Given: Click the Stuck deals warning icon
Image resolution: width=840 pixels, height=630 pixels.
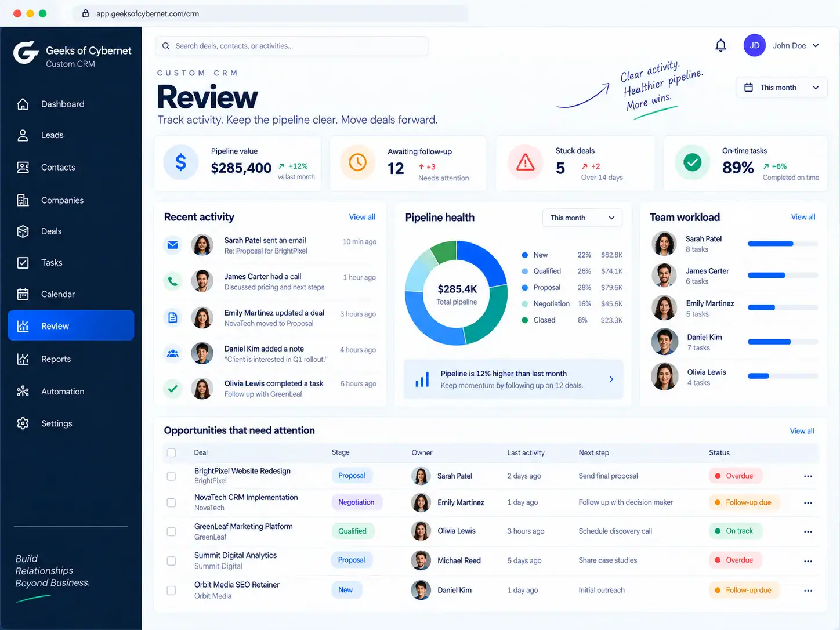Looking at the screenshot, I should tap(525, 162).
